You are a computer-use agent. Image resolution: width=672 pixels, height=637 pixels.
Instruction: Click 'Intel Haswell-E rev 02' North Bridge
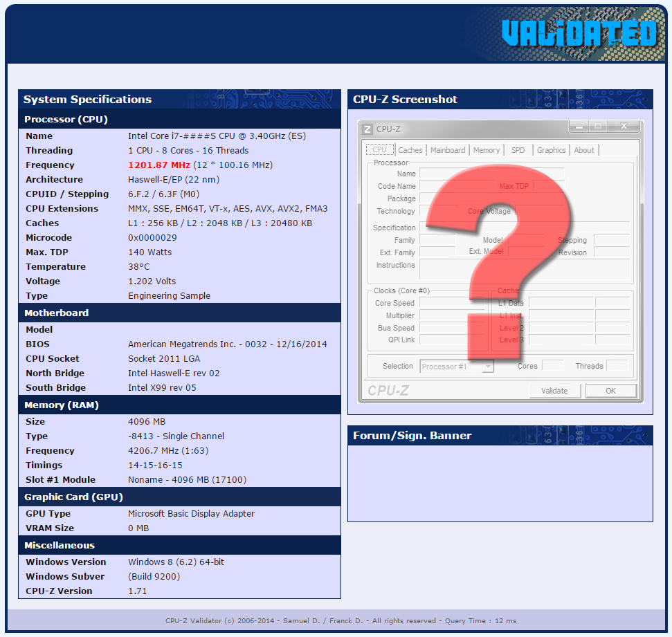pos(174,373)
